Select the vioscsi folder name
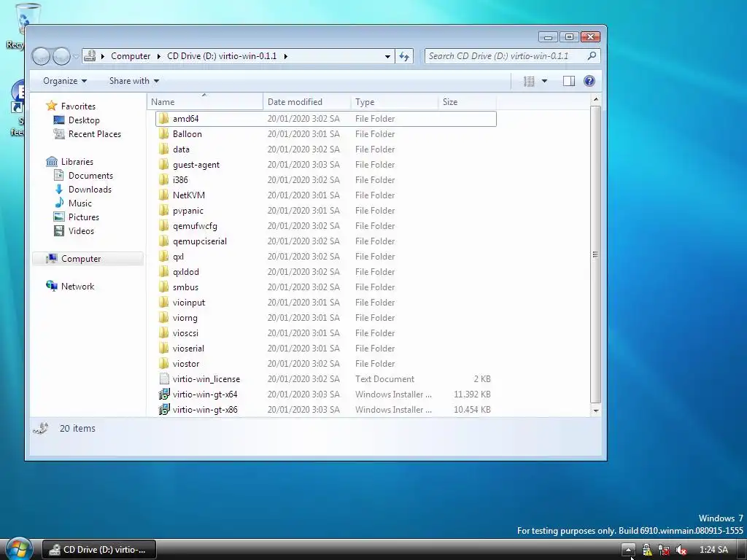 click(185, 332)
